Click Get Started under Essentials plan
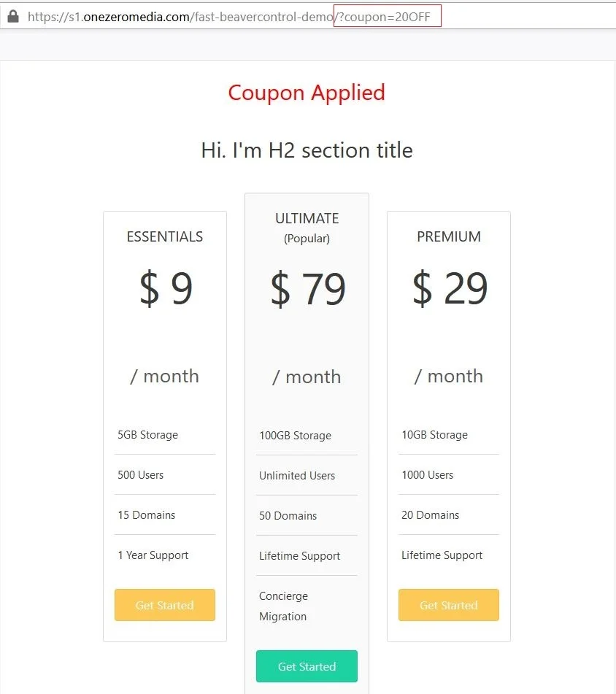This screenshot has height=694, width=616. point(165,605)
